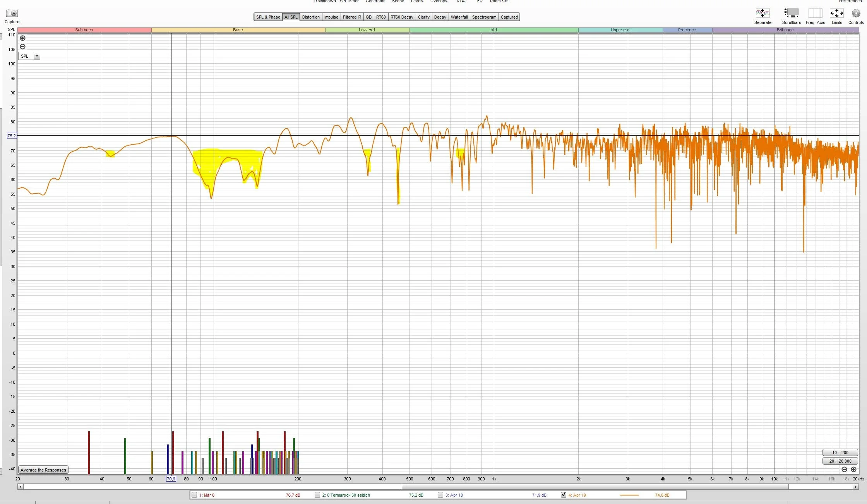Screen dimensions: 867x504
Task: Enable the 6 Termarock 50 seitlich checkbox
Action: [x=317, y=495]
